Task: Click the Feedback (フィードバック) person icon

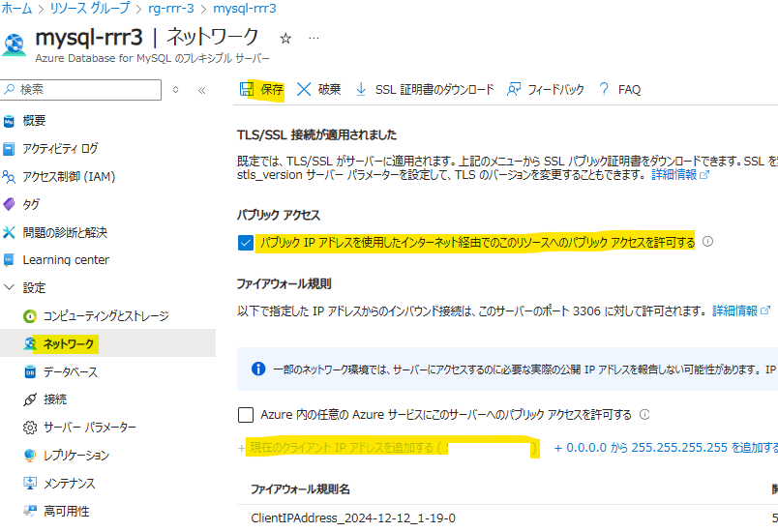Action: (x=514, y=89)
